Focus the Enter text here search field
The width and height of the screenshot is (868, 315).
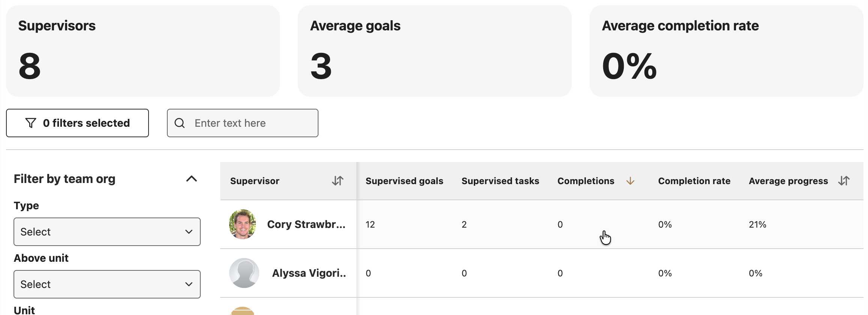coord(243,123)
